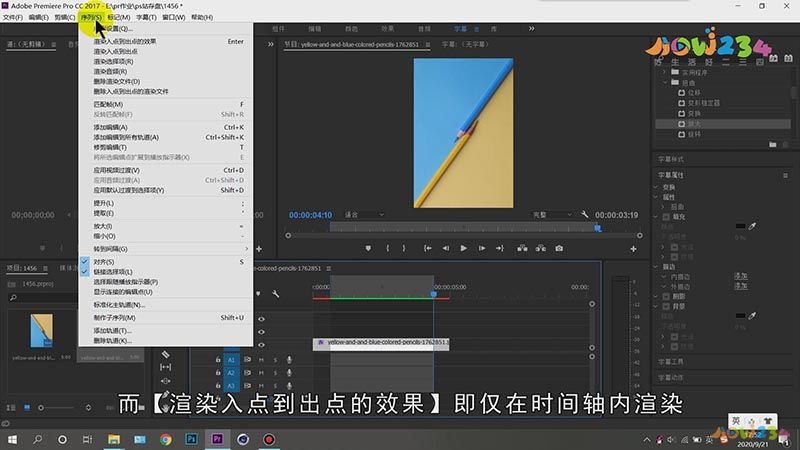Viewport: 800px width, 450px height.
Task: Pick fill color with the 填充 eyedropper
Action: [752, 226]
